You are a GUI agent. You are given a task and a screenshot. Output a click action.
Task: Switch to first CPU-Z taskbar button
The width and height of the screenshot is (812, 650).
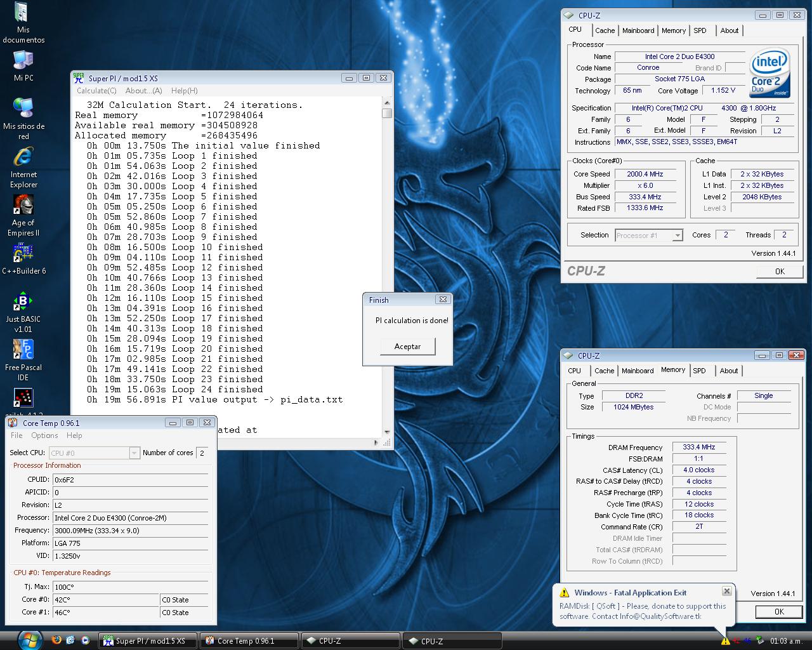pyautogui.click(x=350, y=640)
